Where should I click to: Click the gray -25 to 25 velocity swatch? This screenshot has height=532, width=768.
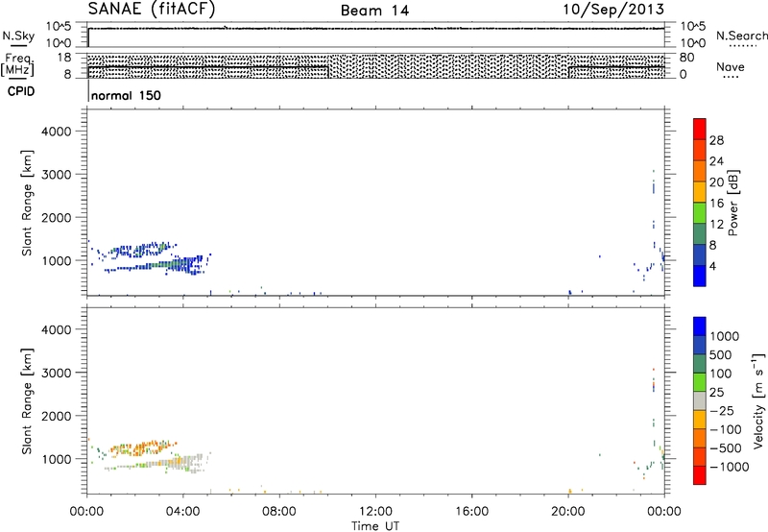click(x=700, y=400)
